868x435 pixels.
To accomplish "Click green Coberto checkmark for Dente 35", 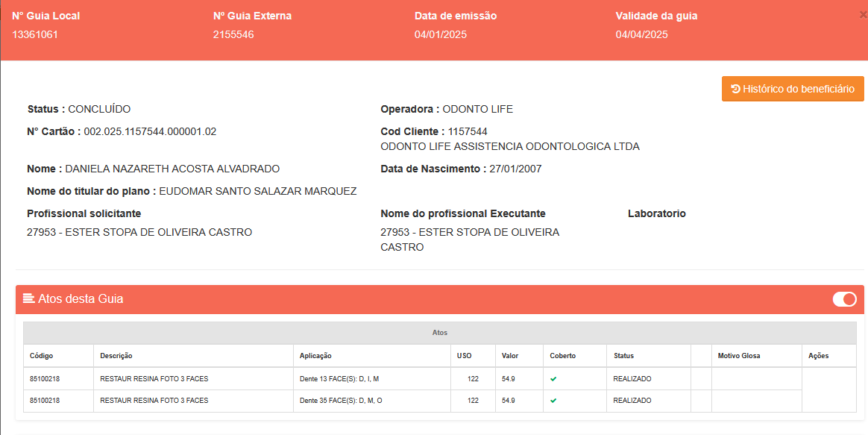I will 553,400.
